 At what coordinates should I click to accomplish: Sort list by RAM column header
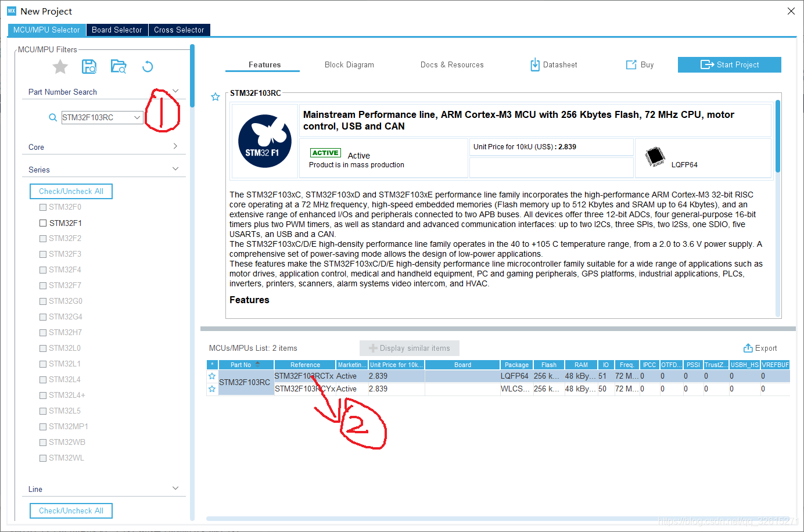pos(582,365)
